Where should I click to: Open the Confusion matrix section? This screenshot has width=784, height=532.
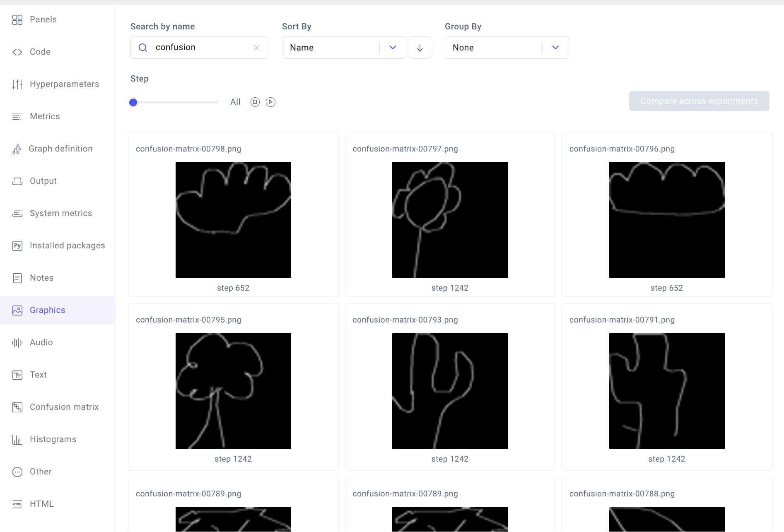[64, 407]
